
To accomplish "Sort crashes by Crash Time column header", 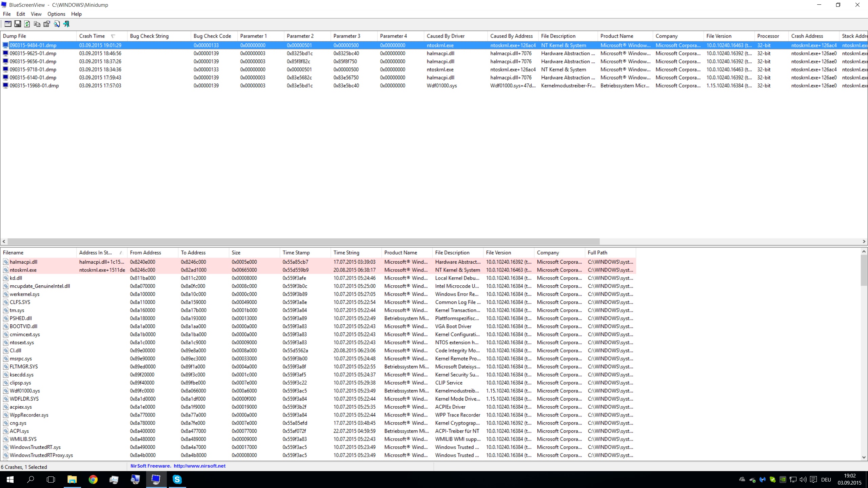I will [x=92, y=36].
